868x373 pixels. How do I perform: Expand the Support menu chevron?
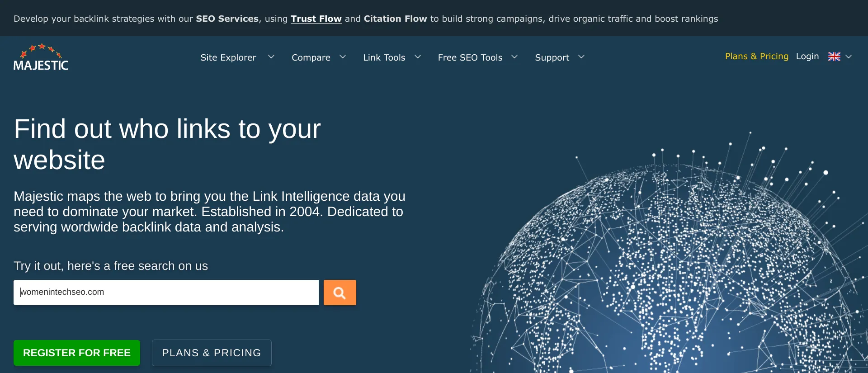pyautogui.click(x=581, y=57)
